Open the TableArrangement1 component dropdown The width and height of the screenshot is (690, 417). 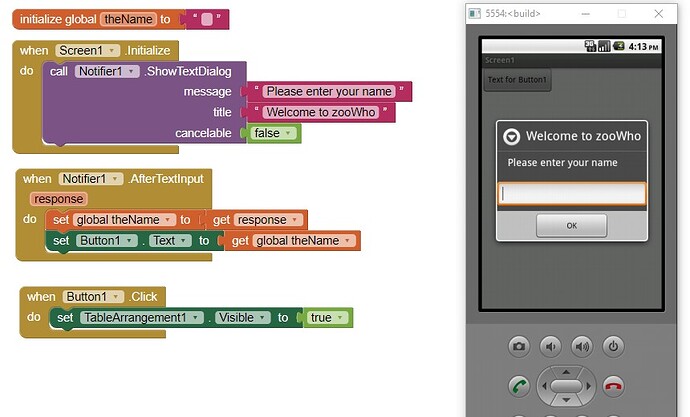click(195, 318)
